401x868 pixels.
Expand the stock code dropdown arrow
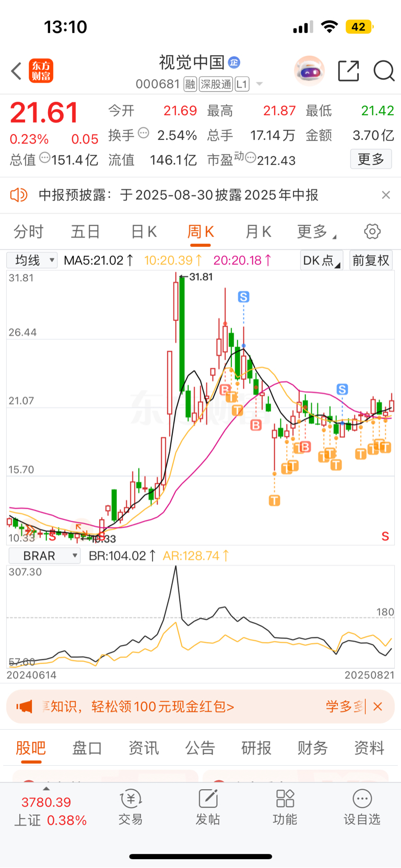(260, 84)
